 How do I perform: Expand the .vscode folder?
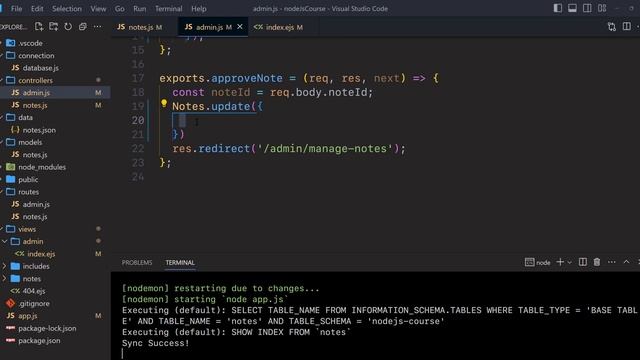(30, 43)
